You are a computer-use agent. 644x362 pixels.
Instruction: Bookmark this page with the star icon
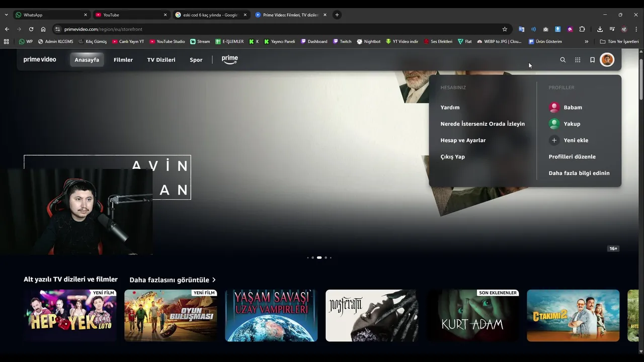pyautogui.click(x=505, y=29)
